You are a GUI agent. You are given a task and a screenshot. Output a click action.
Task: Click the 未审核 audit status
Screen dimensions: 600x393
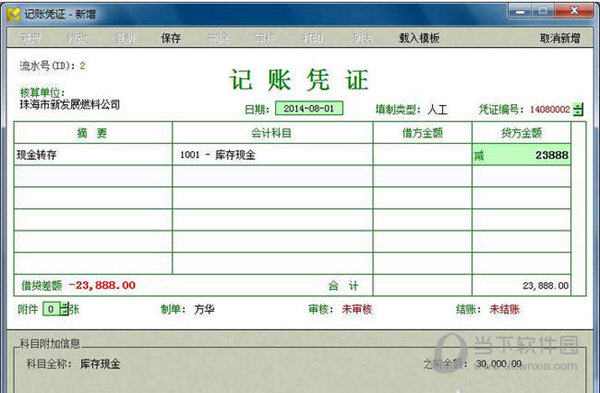pyautogui.click(x=357, y=309)
